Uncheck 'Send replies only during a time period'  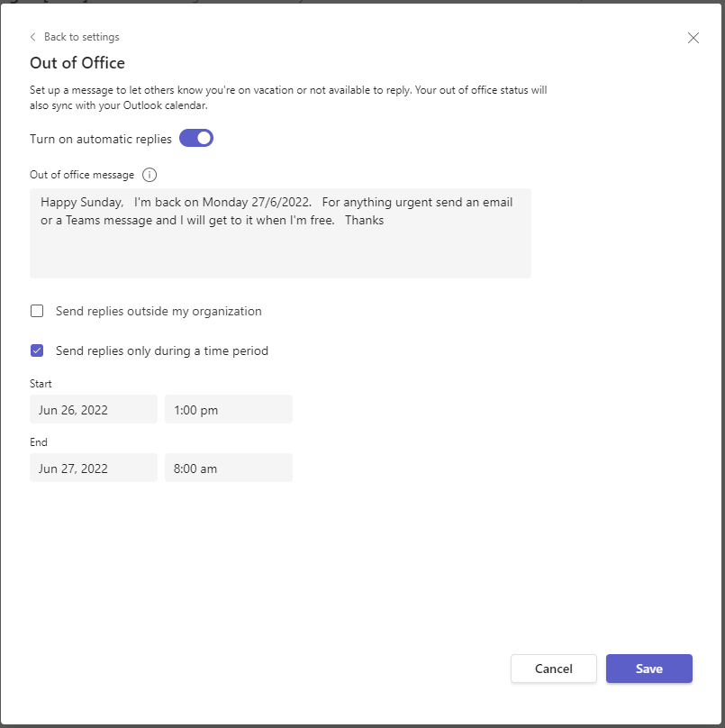(37, 350)
